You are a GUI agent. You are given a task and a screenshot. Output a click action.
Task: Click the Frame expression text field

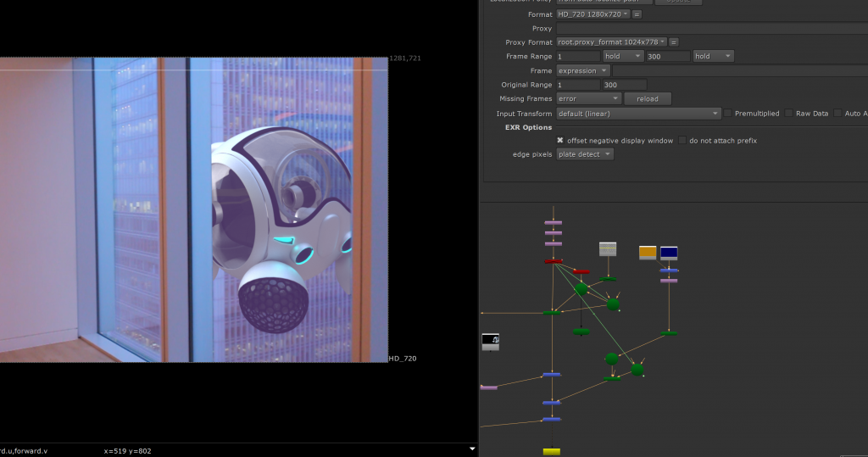[740, 71]
